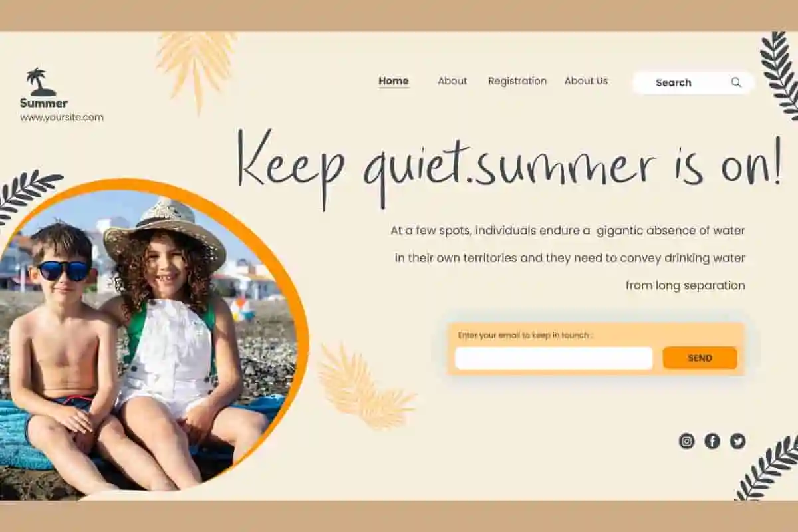Click the Summer brand name text

[44, 103]
